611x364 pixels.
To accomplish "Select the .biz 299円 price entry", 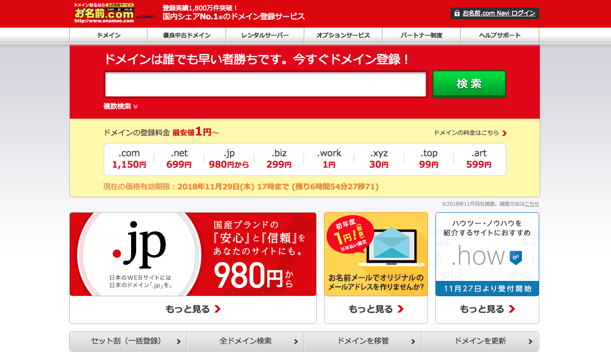I will tap(279, 159).
